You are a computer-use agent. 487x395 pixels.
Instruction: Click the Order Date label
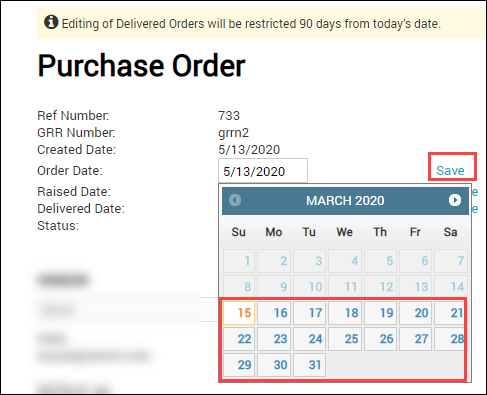tap(70, 171)
